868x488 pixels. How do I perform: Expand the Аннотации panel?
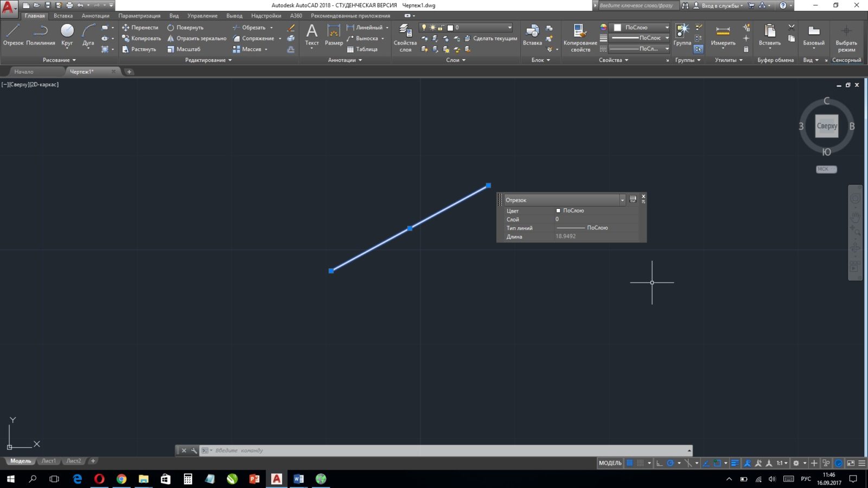pos(345,60)
